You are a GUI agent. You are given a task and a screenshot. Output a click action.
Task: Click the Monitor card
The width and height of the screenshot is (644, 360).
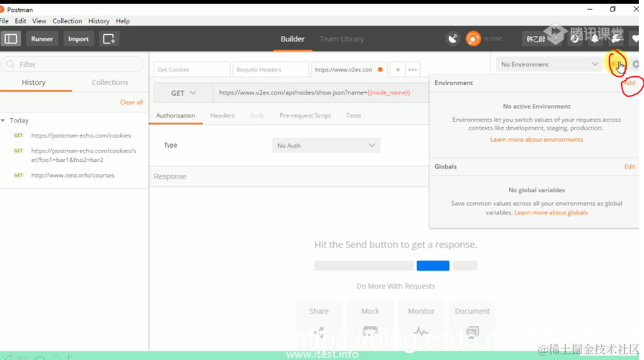pos(421,324)
